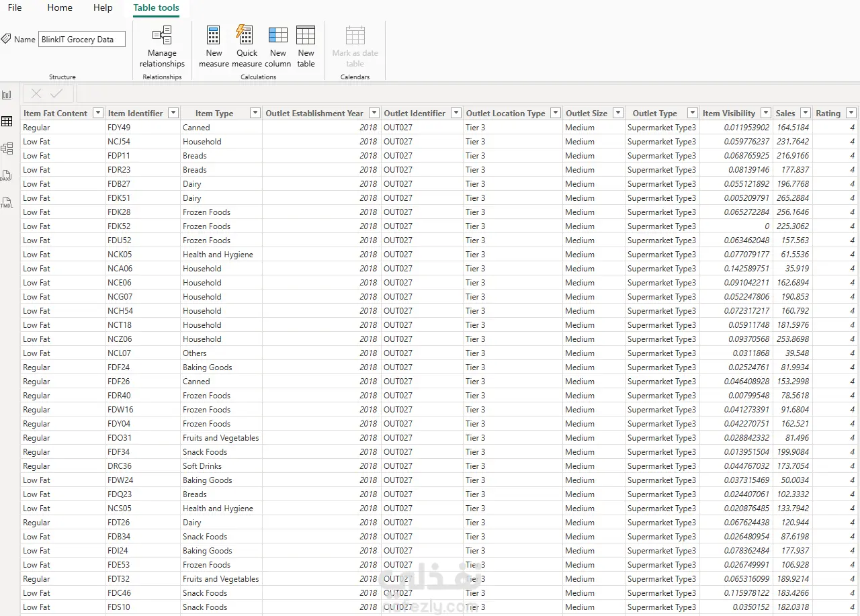The height and width of the screenshot is (616, 860).
Task: Click Sales value 265.2884
Action: [792, 198]
